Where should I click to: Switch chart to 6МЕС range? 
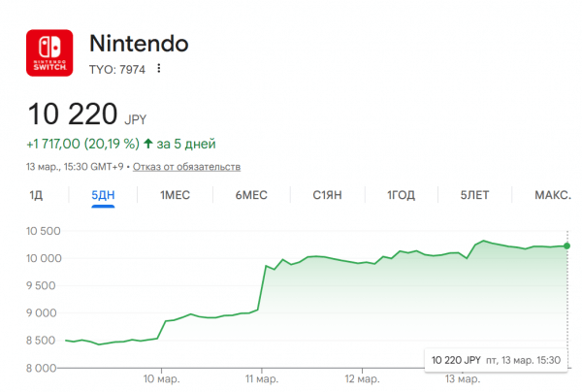(251, 195)
